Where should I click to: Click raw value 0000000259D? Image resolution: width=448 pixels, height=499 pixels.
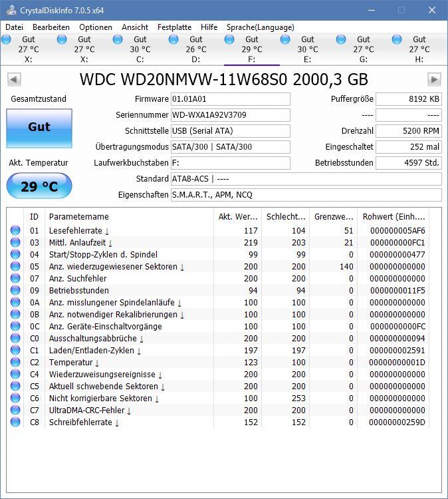[x=397, y=422]
